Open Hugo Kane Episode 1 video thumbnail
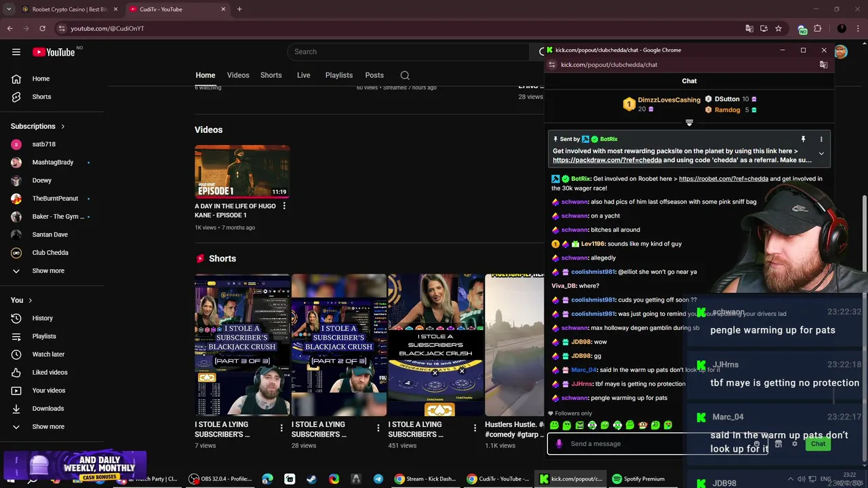 coord(242,171)
